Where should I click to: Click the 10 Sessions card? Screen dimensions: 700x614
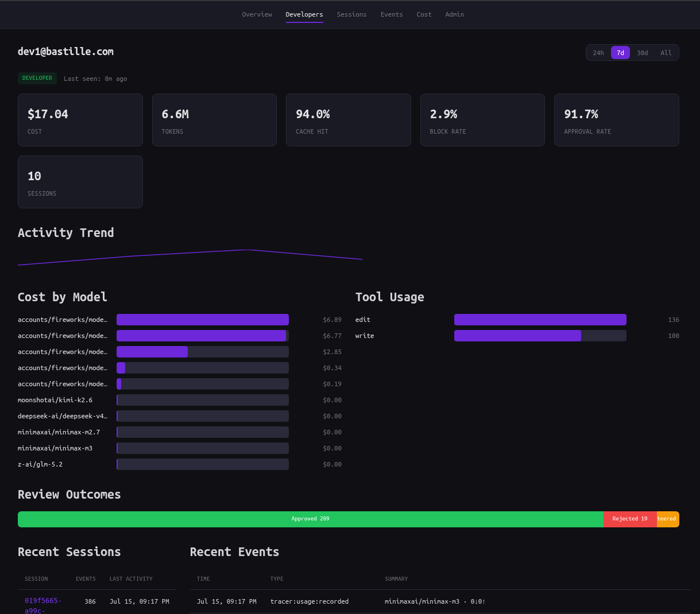[80, 182]
